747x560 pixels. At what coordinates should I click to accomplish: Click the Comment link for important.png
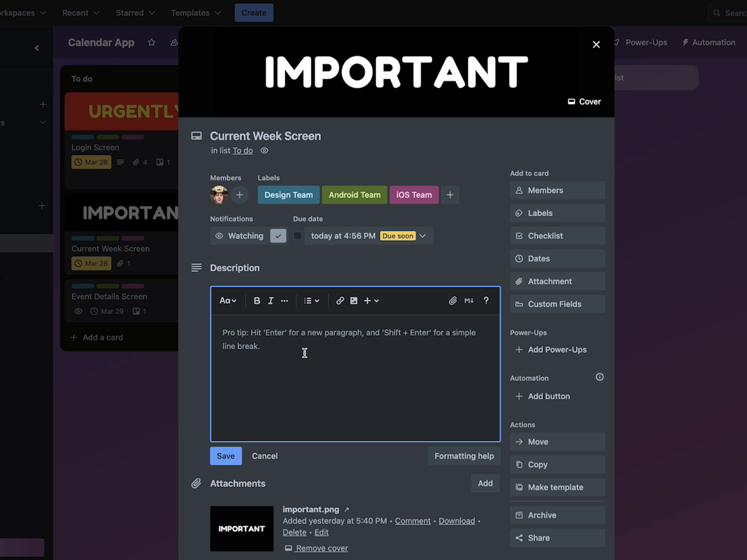tap(412, 521)
